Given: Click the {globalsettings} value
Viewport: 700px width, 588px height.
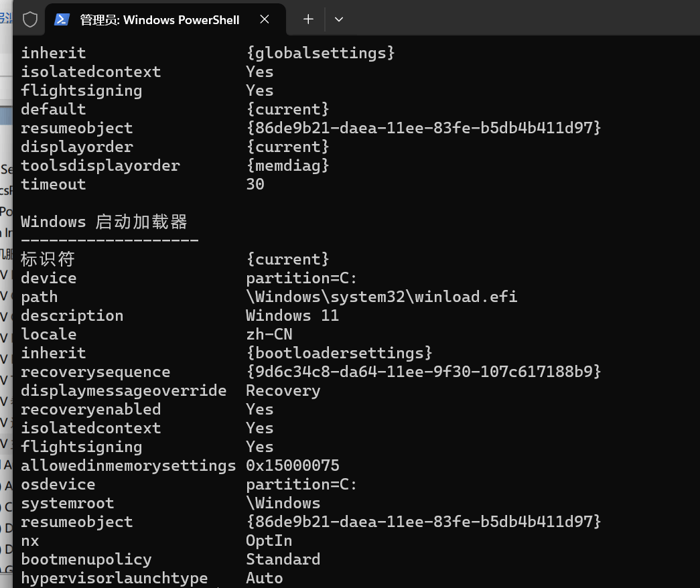Looking at the screenshot, I should point(321,53).
